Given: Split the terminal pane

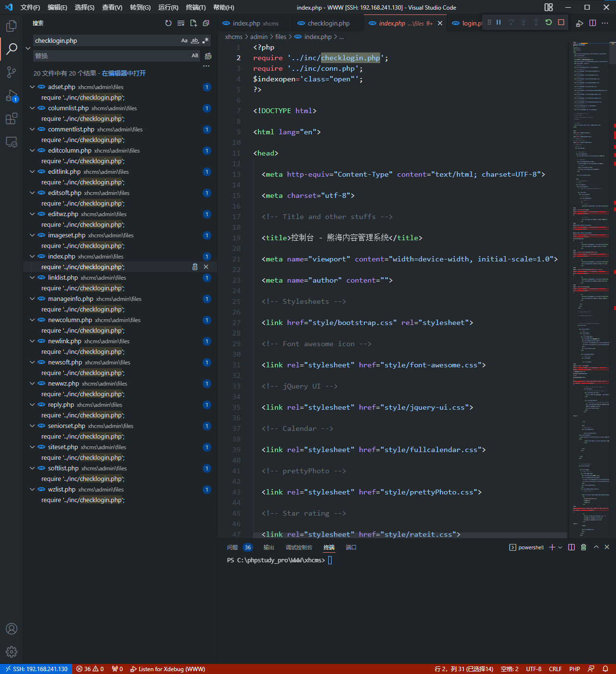Looking at the screenshot, I should tap(571, 547).
